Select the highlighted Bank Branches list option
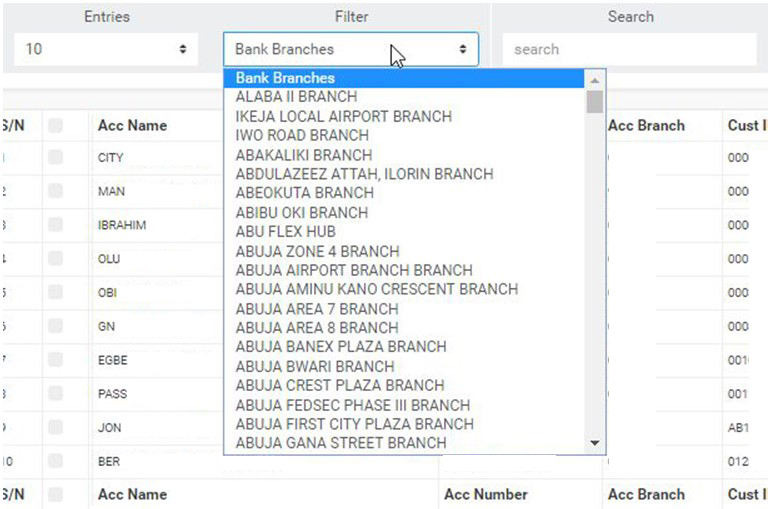The height and width of the screenshot is (509, 772). [x=285, y=78]
